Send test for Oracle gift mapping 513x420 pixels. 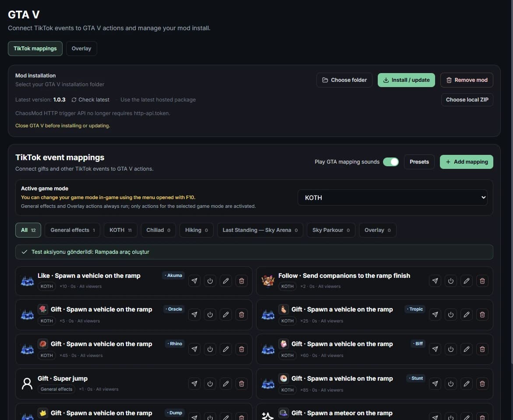194,315
